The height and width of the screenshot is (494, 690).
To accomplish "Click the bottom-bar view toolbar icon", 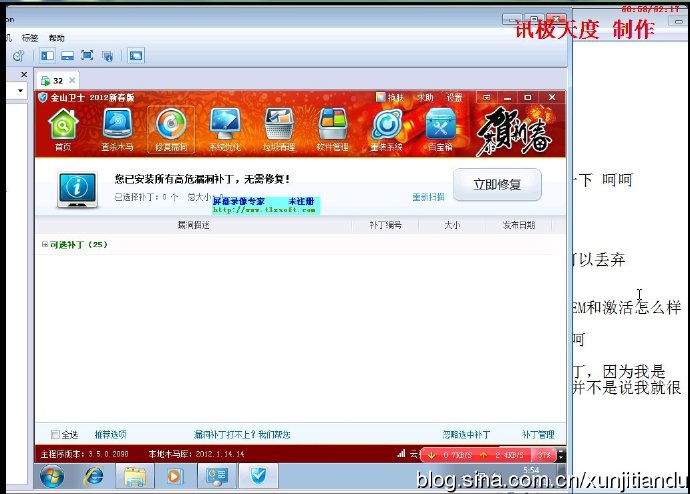I will [67, 55].
